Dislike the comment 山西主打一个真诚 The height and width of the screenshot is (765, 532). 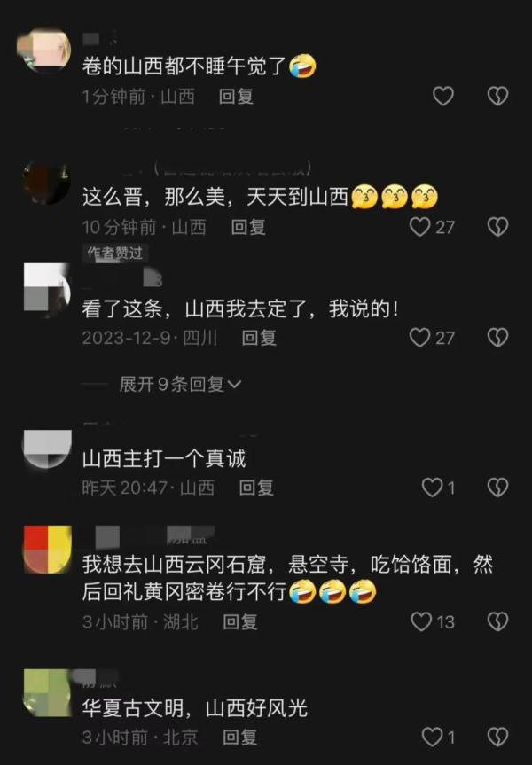coord(497,487)
